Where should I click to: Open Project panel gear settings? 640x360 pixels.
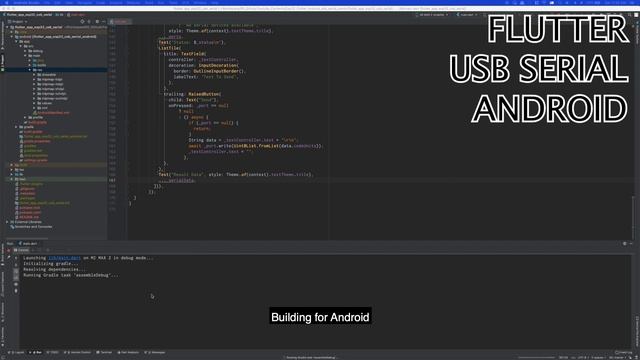pyautogui.click(x=97, y=22)
